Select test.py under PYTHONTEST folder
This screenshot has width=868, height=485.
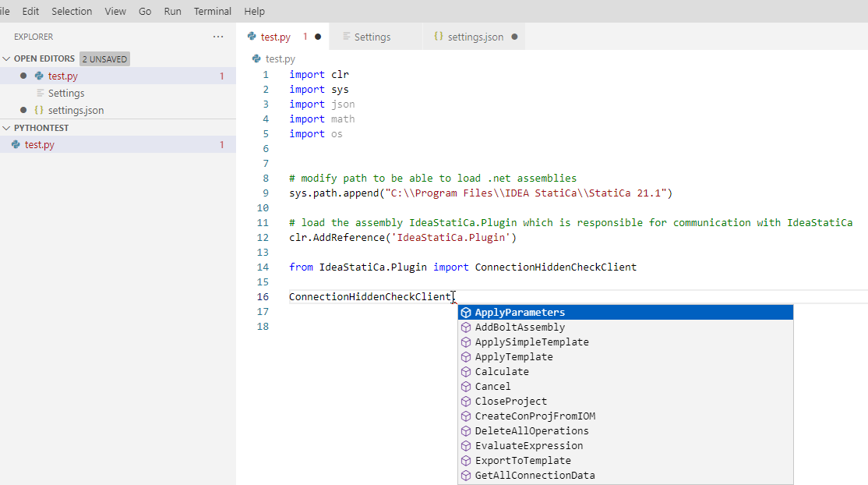click(118, 145)
